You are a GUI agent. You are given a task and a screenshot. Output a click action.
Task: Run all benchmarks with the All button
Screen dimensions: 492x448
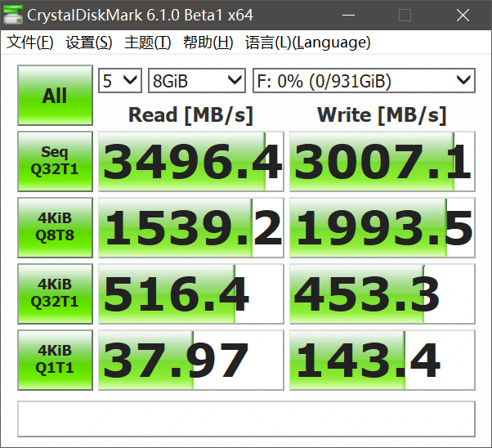pos(55,96)
